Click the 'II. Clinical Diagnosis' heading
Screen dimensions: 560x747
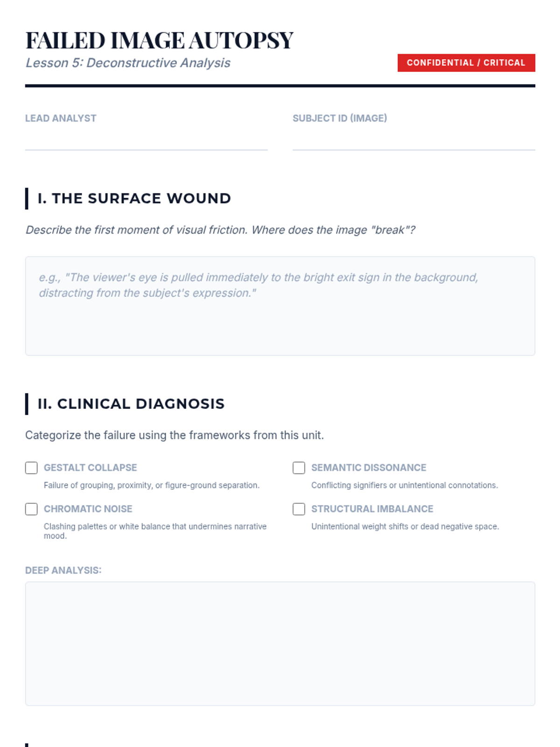pyautogui.click(x=131, y=404)
